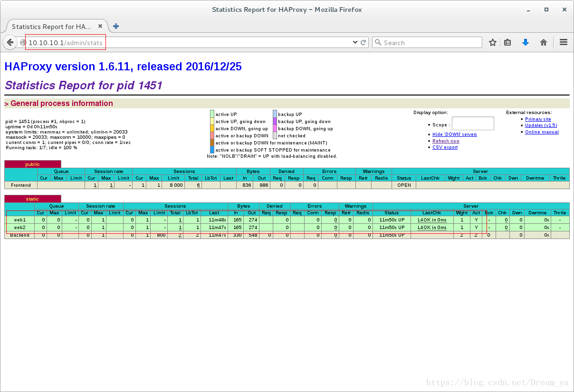Click the OPEN status of Frontend

tap(404, 185)
